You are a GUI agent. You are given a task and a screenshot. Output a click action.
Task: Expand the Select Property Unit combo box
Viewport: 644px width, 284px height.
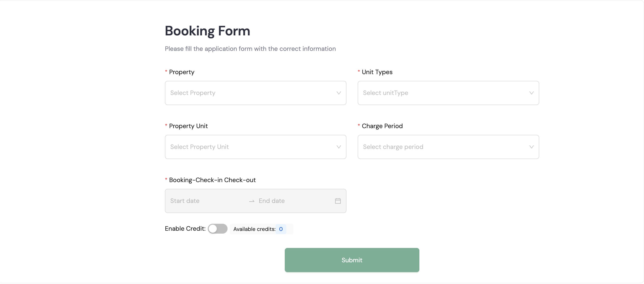coord(250,147)
